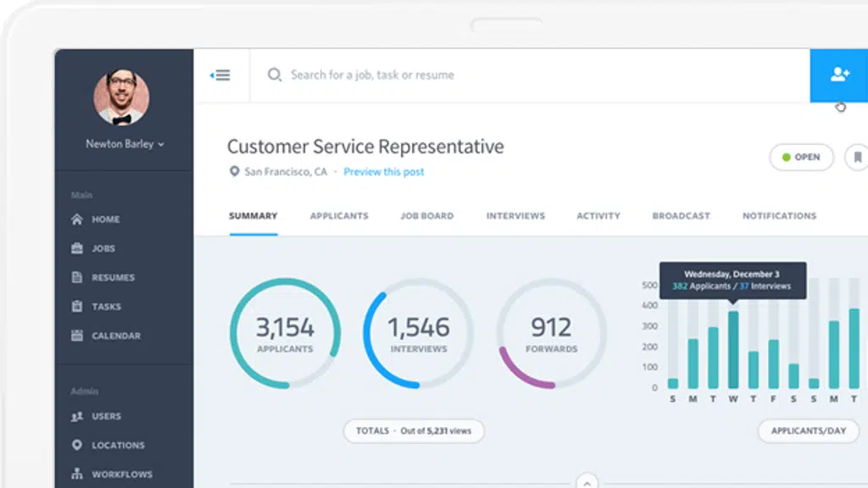Click the Friday bar in the chart
Viewport: 868px width, 488px height.
pos(773,364)
